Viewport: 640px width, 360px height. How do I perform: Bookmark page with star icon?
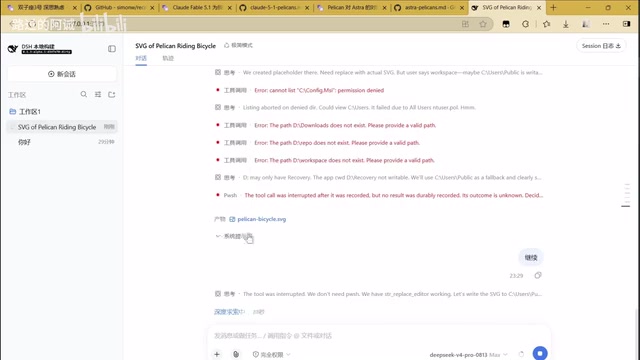click(483, 24)
